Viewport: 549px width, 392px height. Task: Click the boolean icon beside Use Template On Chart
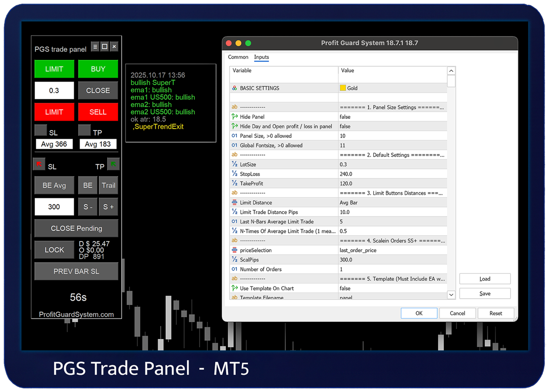pos(235,288)
